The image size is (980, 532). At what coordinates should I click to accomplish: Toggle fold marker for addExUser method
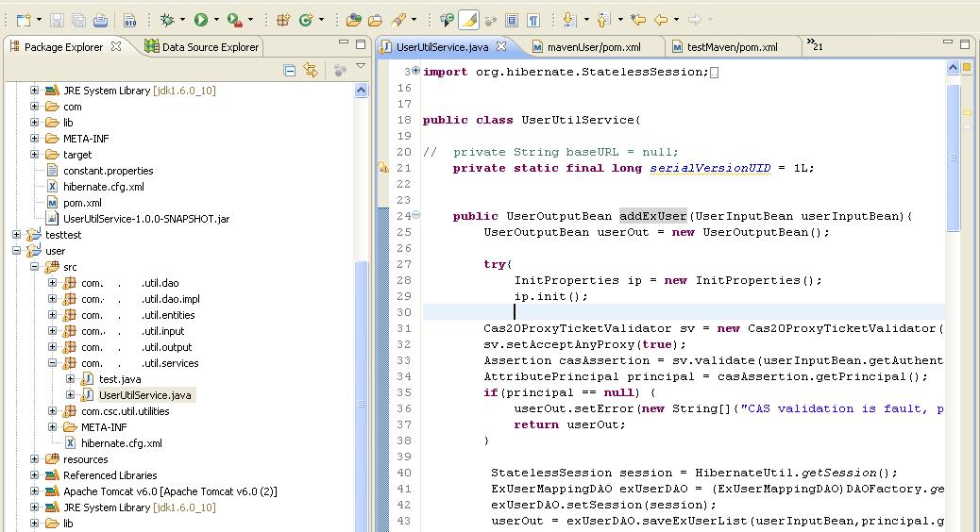tap(415, 215)
